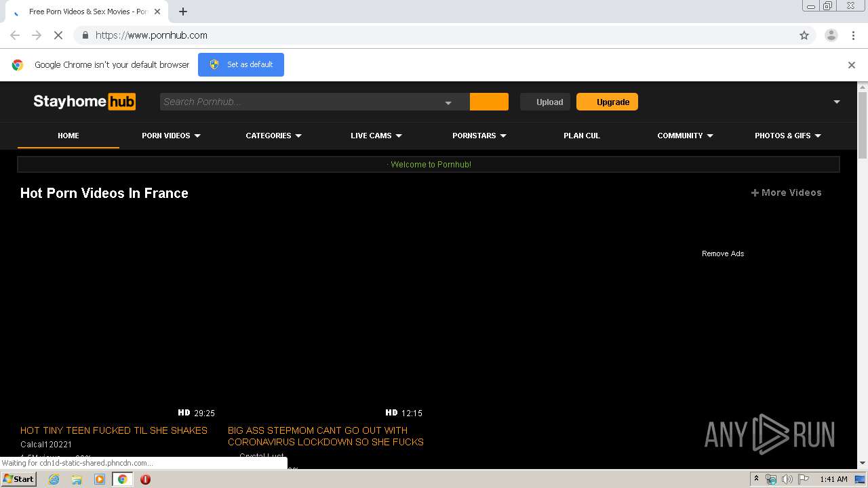Open the red Opera taskbar icon
Viewport: 868px width, 488px height.
145,479
